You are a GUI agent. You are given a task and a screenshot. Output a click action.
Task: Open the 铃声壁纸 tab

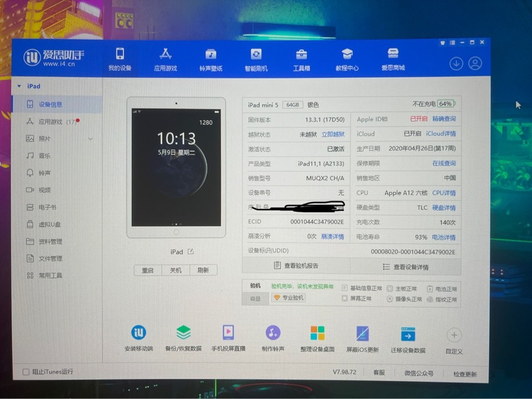(x=211, y=59)
